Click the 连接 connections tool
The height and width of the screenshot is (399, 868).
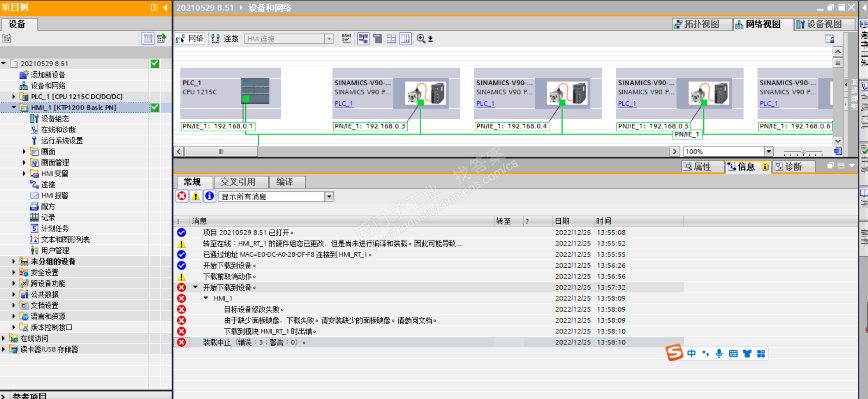coord(225,39)
